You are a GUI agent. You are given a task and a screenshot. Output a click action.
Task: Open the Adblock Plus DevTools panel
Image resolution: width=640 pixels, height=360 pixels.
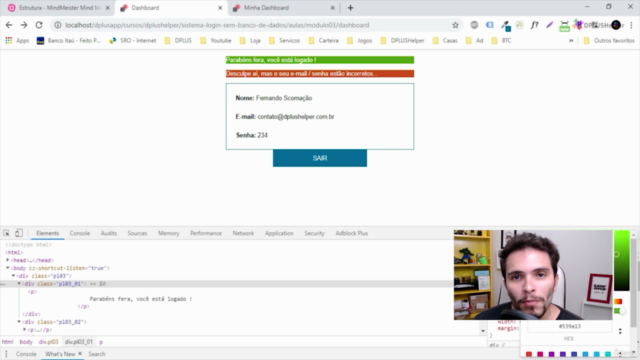pyautogui.click(x=351, y=233)
